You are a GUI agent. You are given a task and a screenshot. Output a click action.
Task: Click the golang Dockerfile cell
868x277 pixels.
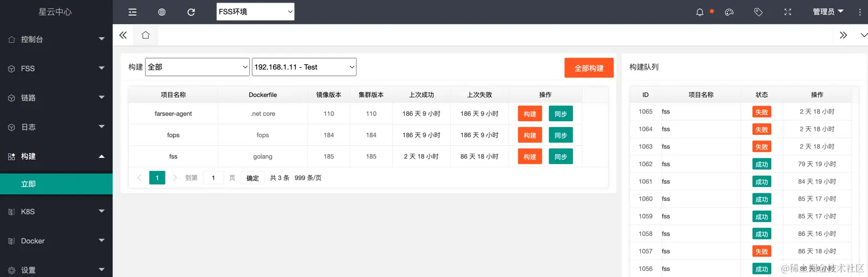pyautogui.click(x=263, y=156)
